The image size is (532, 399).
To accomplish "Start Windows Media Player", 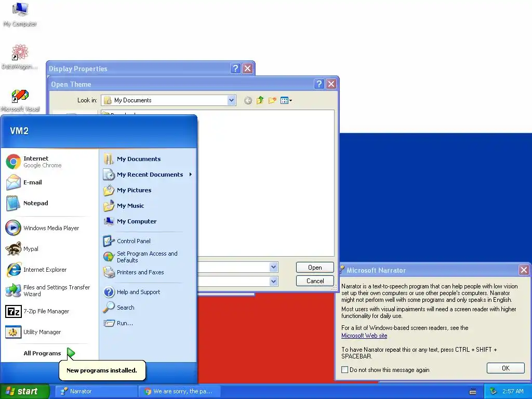I will [x=49, y=228].
